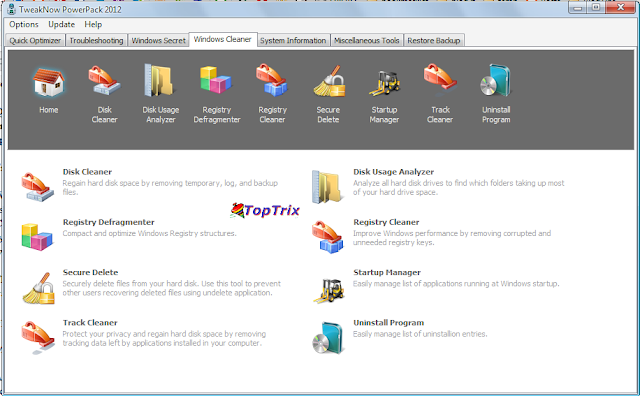640x396 pixels.
Task: Switch to Restore Backup tab
Action: (x=433, y=40)
